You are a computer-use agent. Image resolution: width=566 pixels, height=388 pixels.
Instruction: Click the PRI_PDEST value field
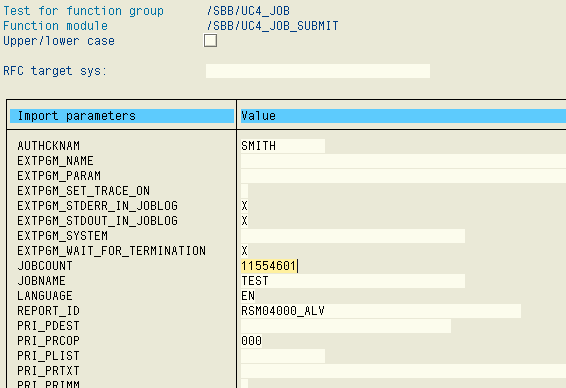(346, 326)
